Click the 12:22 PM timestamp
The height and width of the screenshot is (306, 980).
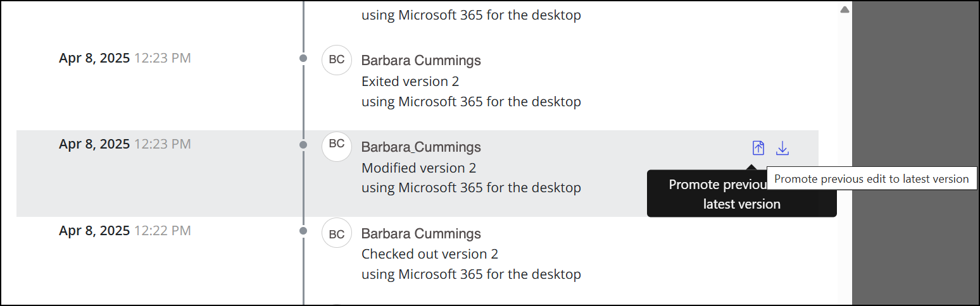[x=163, y=231]
